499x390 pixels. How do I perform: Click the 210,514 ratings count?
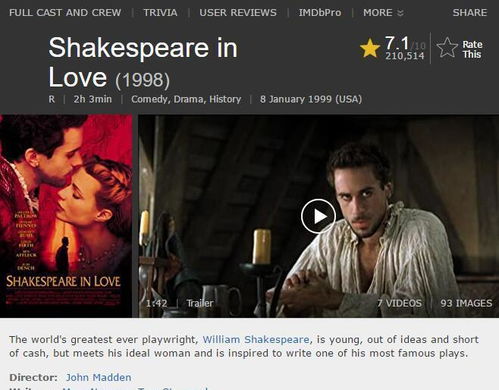tap(405, 56)
